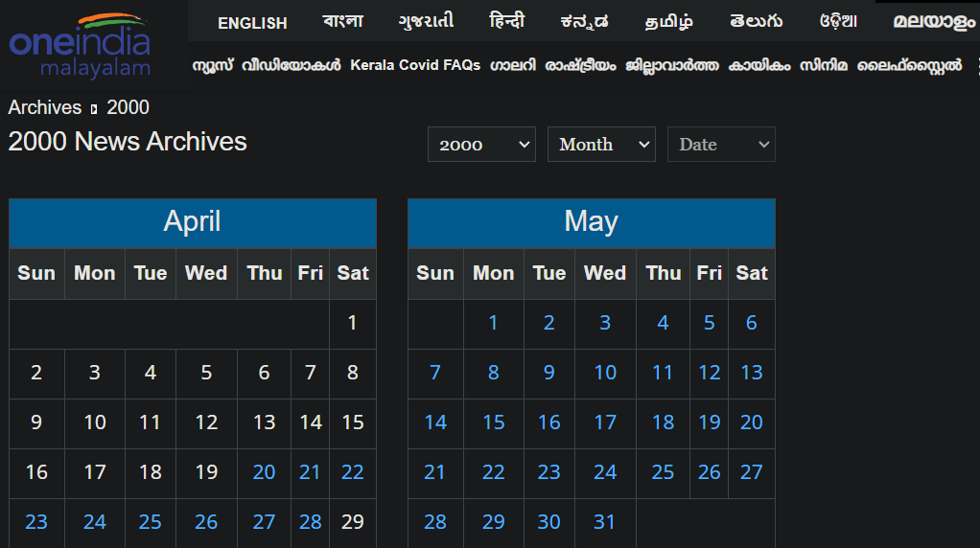This screenshot has width=980, height=548.
Task: Switch to മലയാളം language
Action: click(934, 22)
